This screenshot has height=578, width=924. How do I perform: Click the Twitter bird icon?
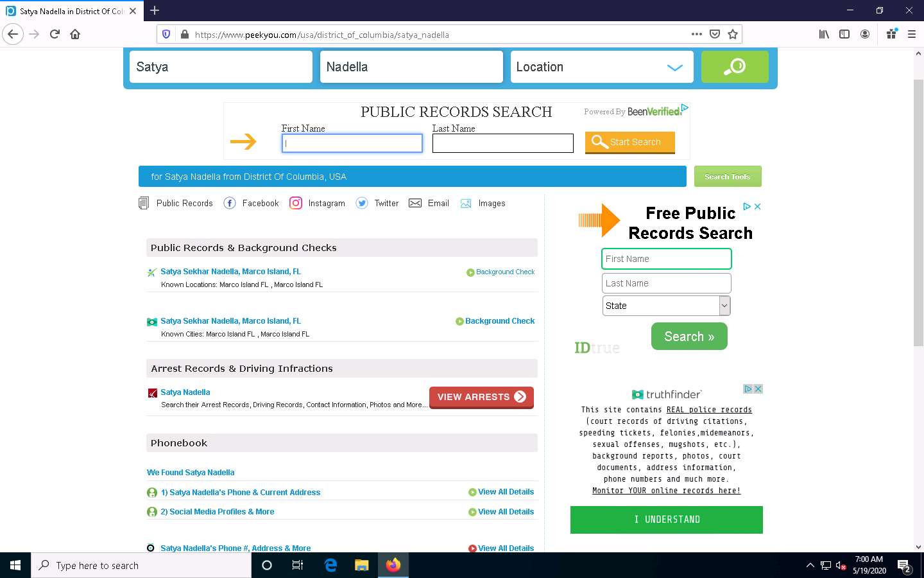tap(362, 203)
